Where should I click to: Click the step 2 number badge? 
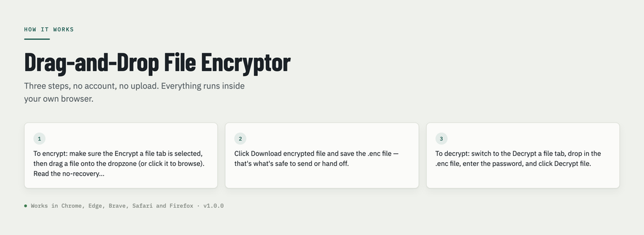click(x=240, y=139)
